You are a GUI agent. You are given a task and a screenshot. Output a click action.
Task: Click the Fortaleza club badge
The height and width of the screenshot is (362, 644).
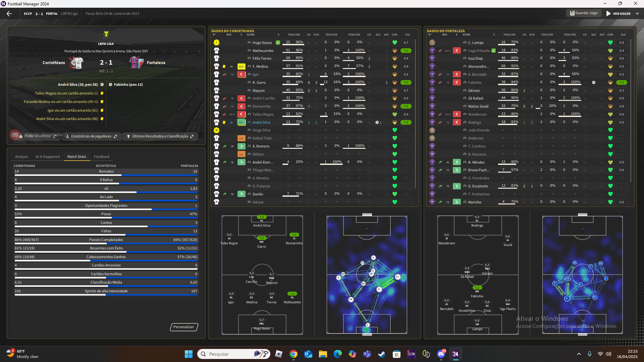point(137,63)
